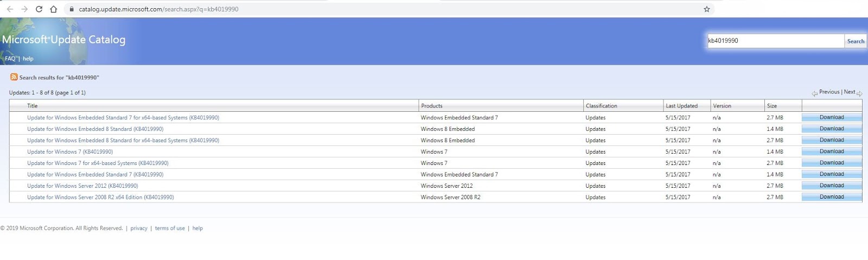The width and height of the screenshot is (868, 260).
Task: Click the Previous page arrow icon
Action: [x=814, y=93]
